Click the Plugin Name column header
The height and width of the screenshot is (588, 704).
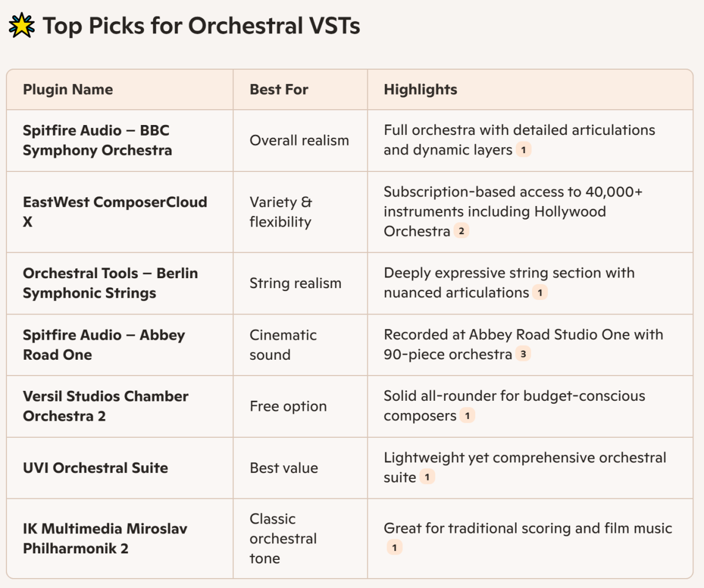tap(68, 90)
